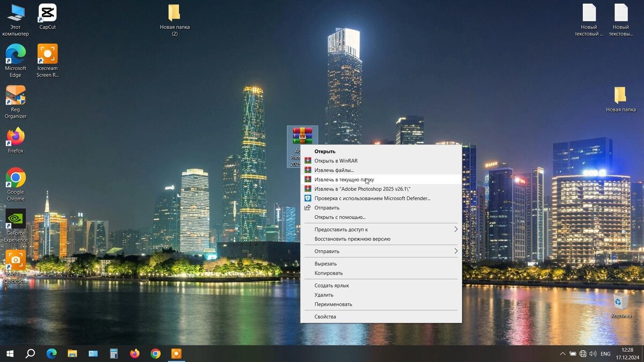Choose 'Вырезать' in the context menu

381,263
